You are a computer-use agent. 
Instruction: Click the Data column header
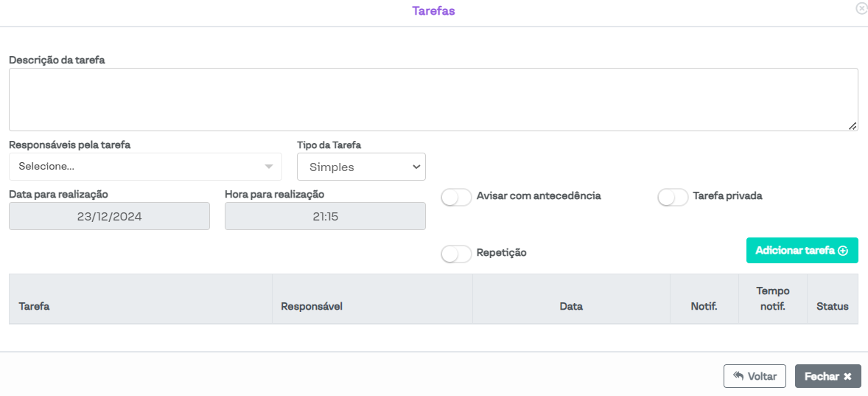[571, 306]
